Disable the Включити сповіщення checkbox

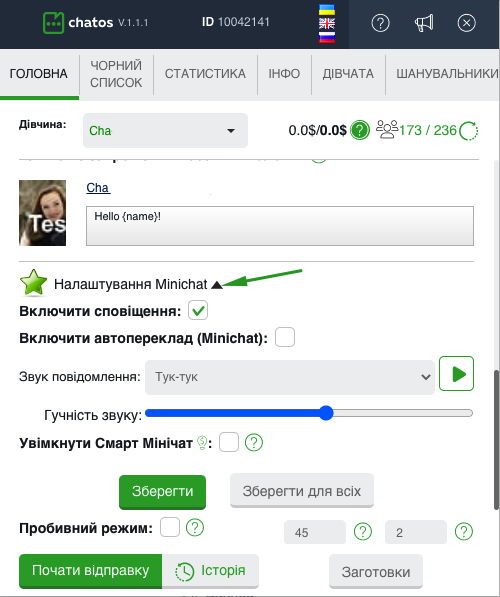point(198,310)
